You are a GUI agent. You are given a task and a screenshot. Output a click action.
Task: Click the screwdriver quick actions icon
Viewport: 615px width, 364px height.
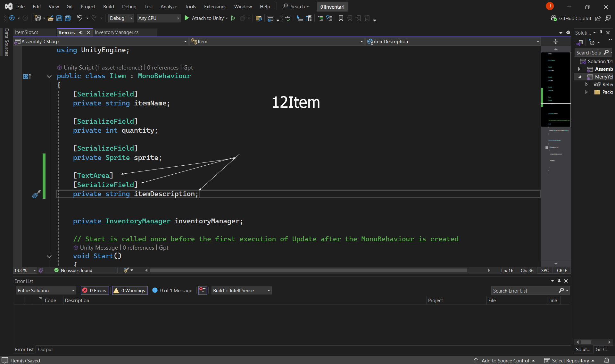point(36,194)
